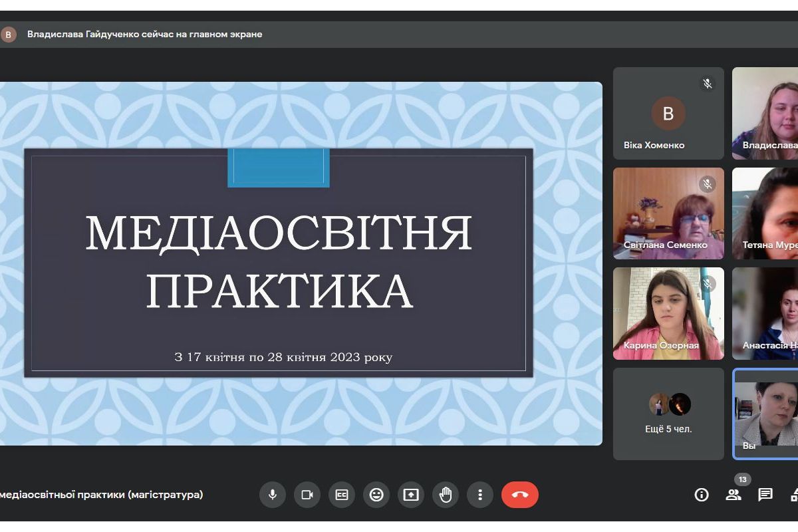This screenshot has height=532, width=798.
Task: Click the presented slide МЕДІАОСВІТНЯ ПРАКТИКА
Action: pos(279,263)
